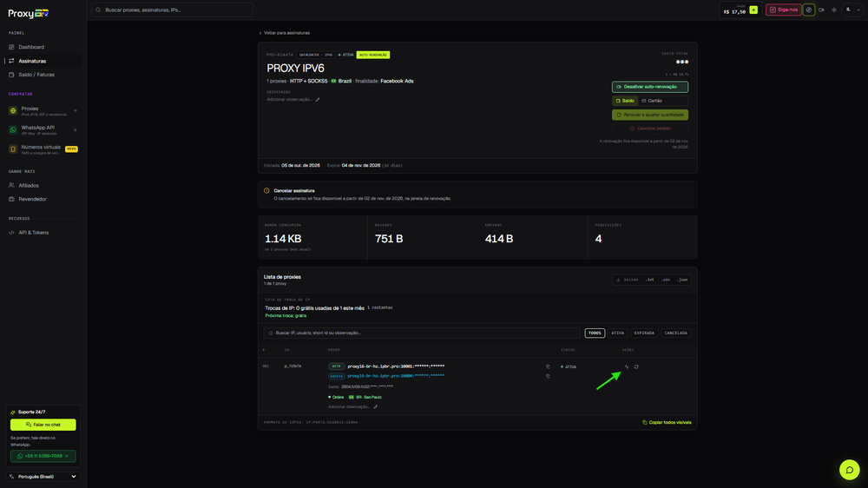This screenshot has height=488, width=868.
Task: Focus the proxy list search field
Action: 422,333
